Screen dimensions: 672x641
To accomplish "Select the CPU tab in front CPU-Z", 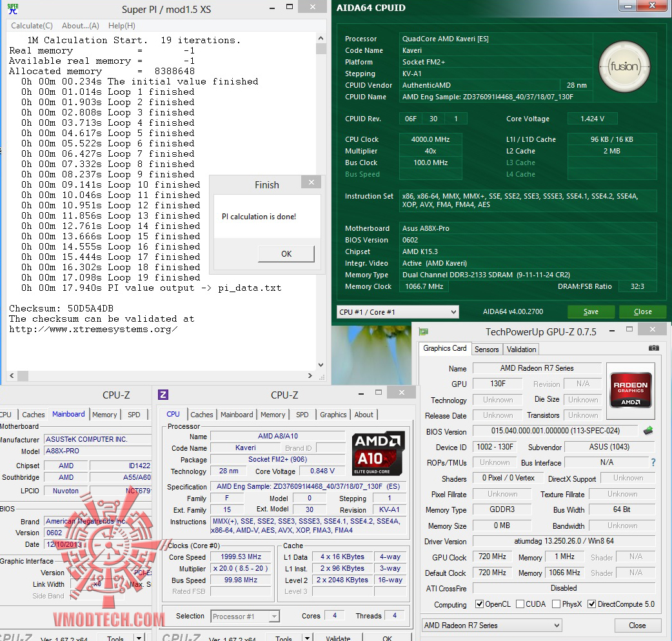I will 173,414.
